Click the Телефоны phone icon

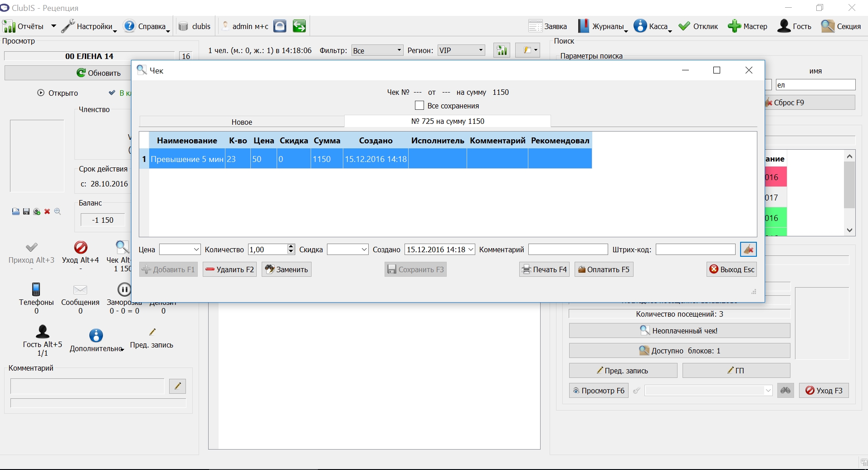pyautogui.click(x=36, y=289)
